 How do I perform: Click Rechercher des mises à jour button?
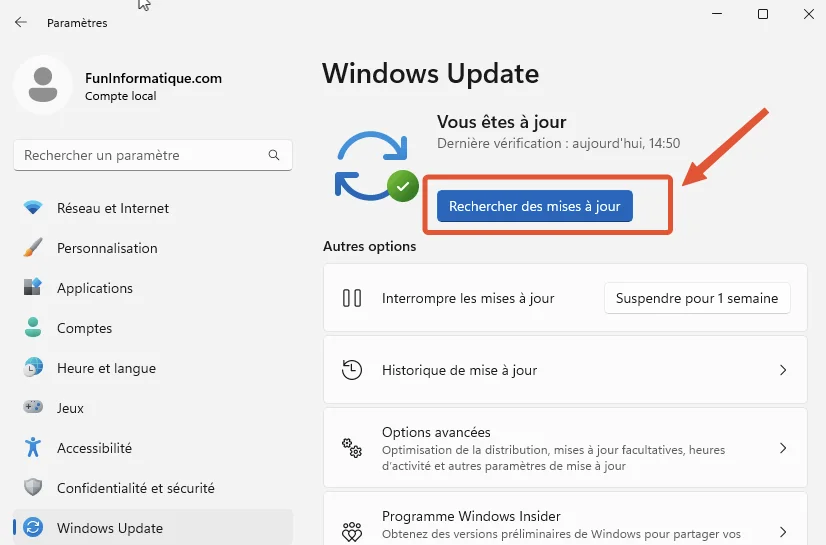point(535,206)
